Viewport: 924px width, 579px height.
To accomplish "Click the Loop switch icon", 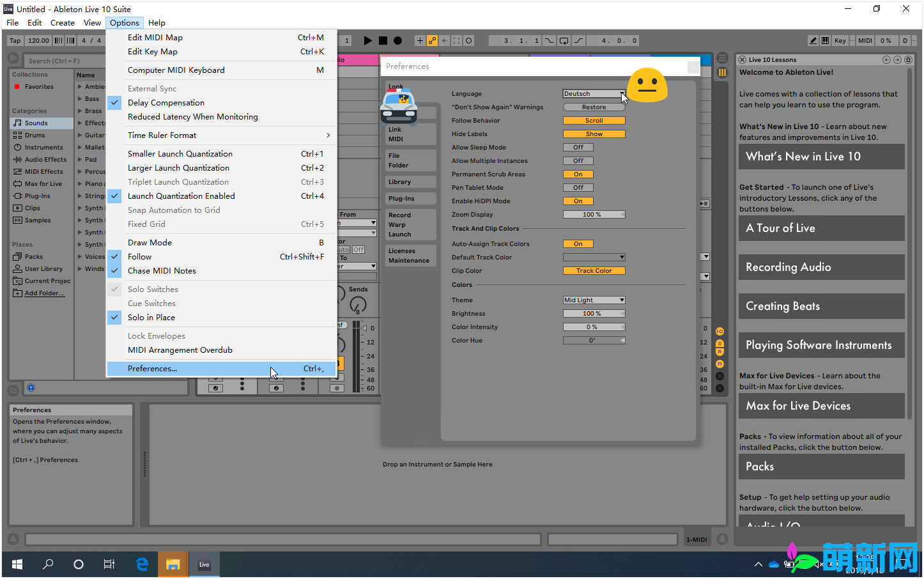I will pyautogui.click(x=564, y=40).
